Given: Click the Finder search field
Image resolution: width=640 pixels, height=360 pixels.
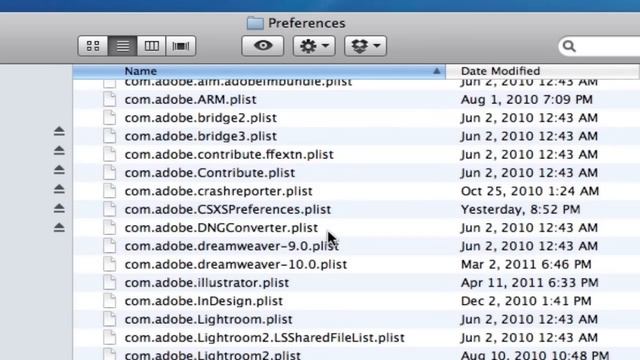Looking at the screenshot, I should click(599, 46).
